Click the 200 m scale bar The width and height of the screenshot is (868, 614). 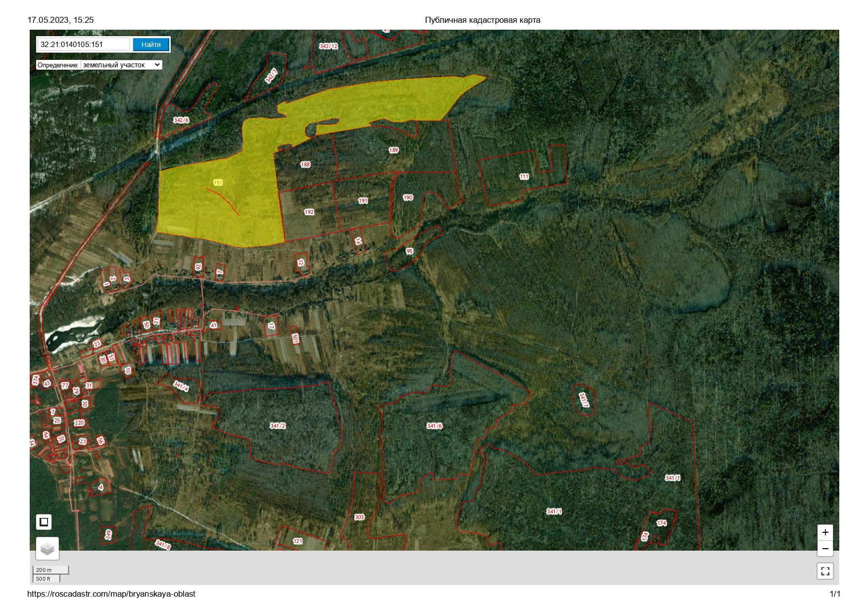(x=50, y=570)
